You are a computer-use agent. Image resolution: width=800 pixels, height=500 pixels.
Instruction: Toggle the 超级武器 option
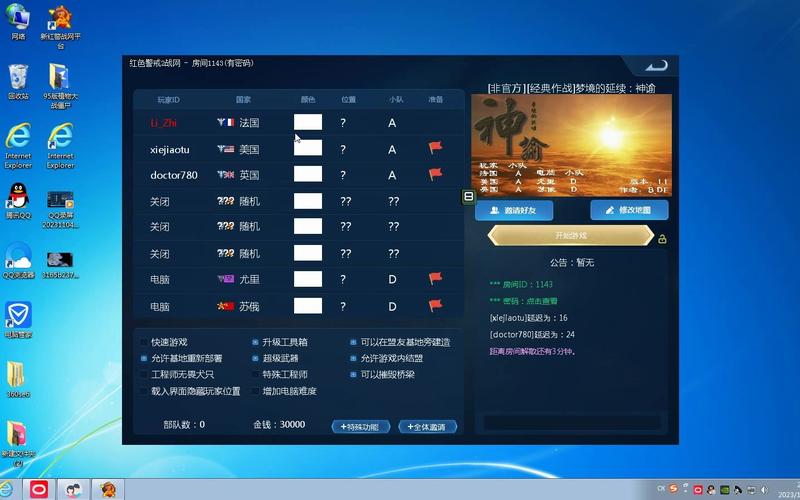[x=256, y=358]
